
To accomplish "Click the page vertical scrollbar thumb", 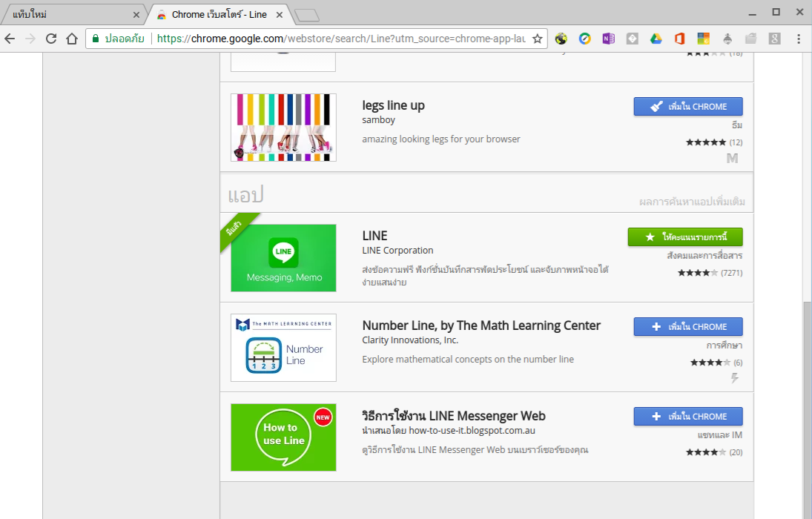I will (x=808, y=409).
